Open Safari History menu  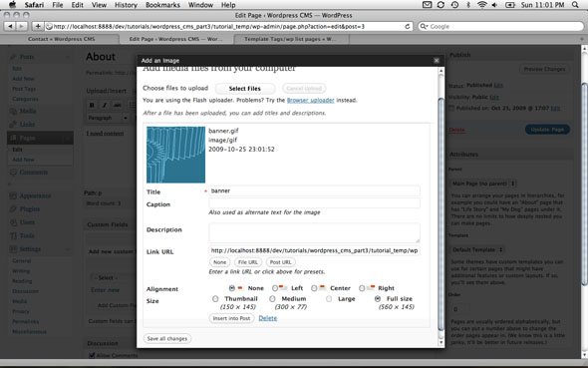click(126, 5)
